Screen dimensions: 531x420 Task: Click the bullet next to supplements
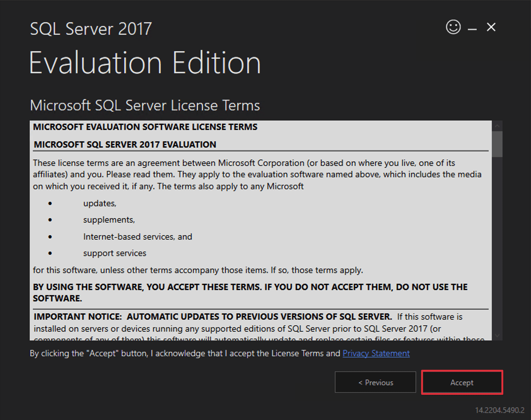click(x=50, y=220)
